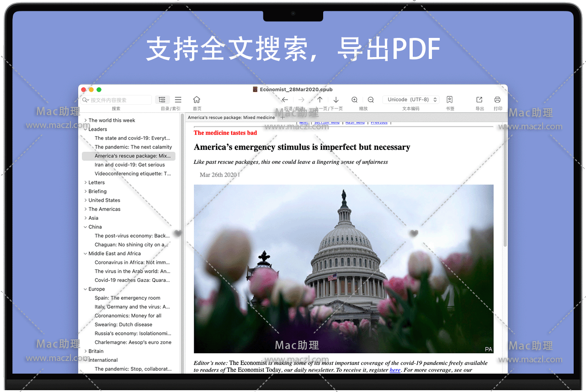Click the Home (首页) icon
Viewport: 586px width, 392px height.
[197, 100]
